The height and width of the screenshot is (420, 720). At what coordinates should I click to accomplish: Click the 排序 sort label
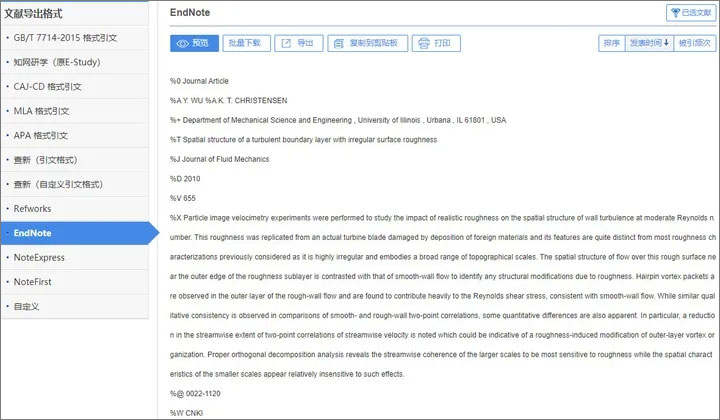click(x=612, y=43)
